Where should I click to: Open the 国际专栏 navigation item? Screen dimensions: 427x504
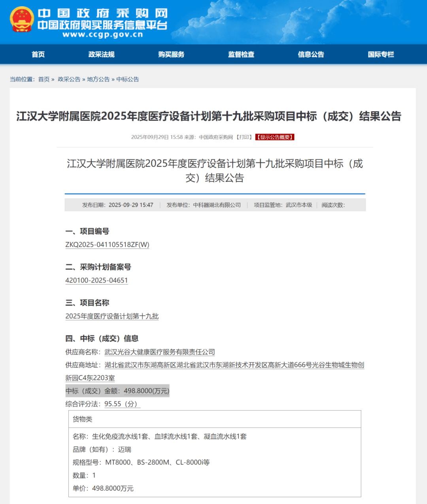(x=381, y=55)
